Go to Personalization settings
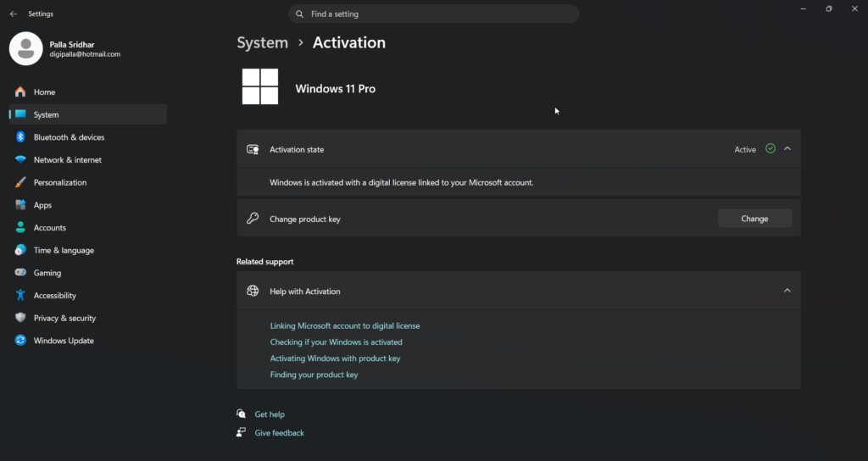The width and height of the screenshot is (868, 461). pos(88,182)
